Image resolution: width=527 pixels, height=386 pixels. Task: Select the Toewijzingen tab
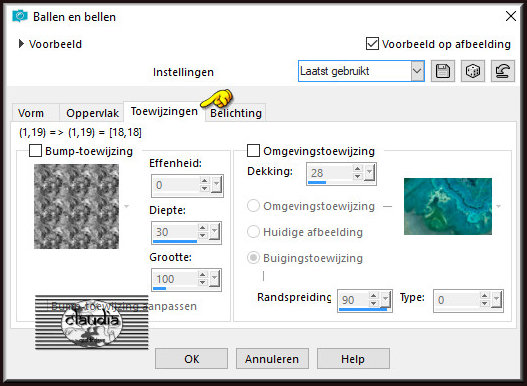pyautogui.click(x=164, y=111)
